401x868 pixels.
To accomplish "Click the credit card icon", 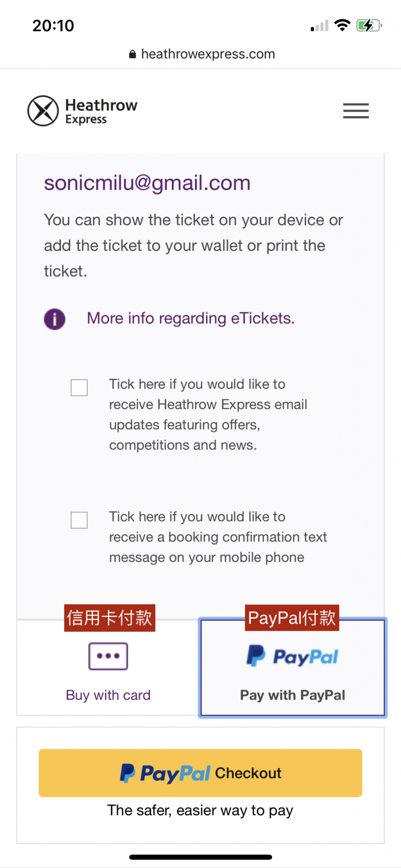I will pyautogui.click(x=108, y=656).
